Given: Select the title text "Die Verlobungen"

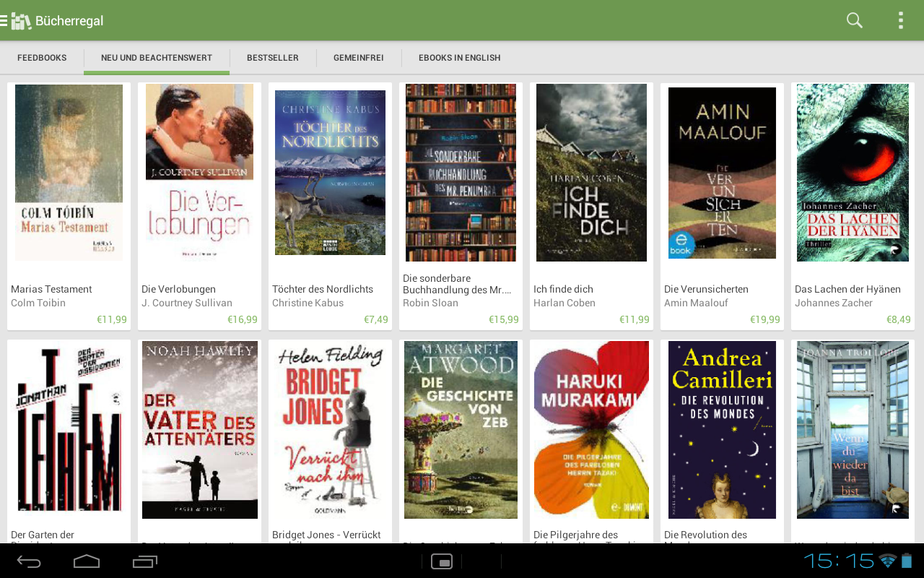Looking at the screenshot, I should coord(178,289).
